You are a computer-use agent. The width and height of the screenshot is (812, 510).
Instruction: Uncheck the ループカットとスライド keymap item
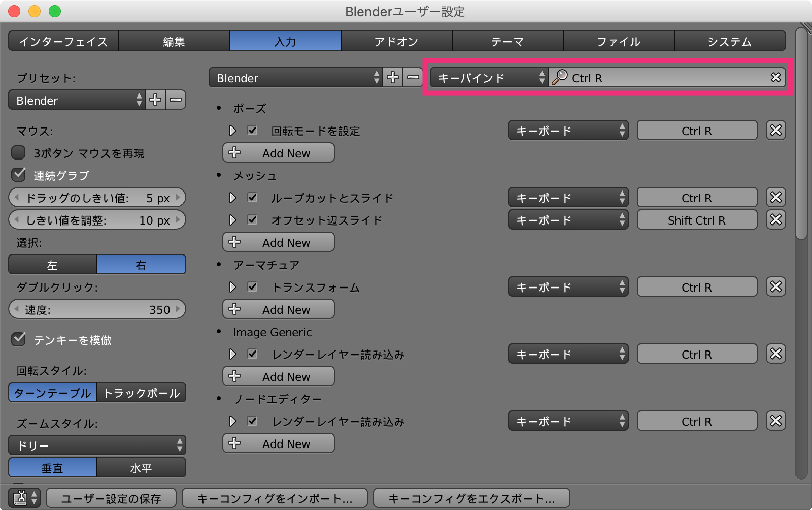pos(252,198)
